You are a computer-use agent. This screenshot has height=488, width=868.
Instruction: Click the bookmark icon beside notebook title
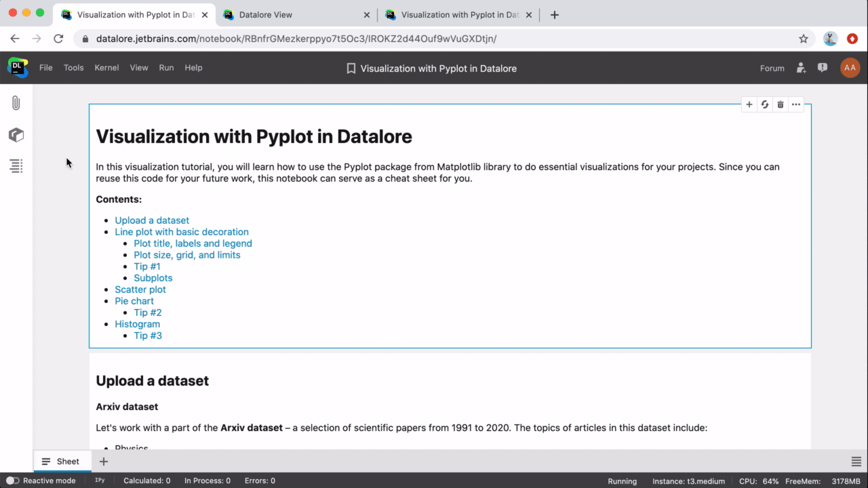coord(351,68)
